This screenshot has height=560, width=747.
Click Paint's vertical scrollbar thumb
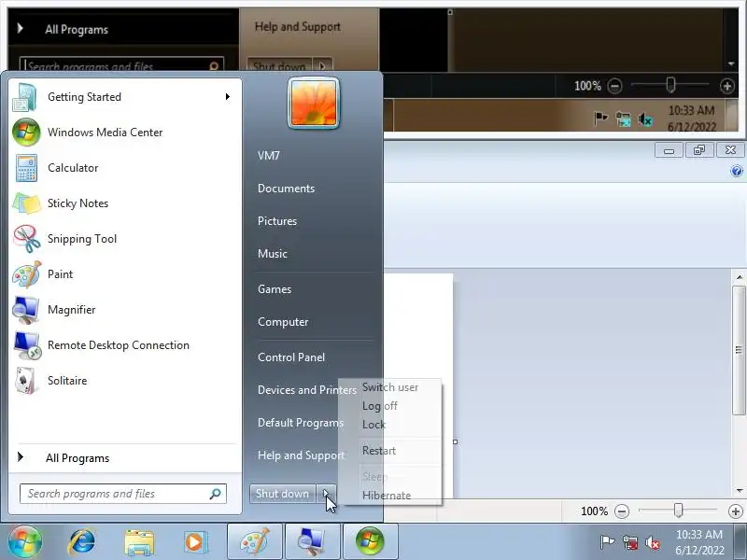740,350
